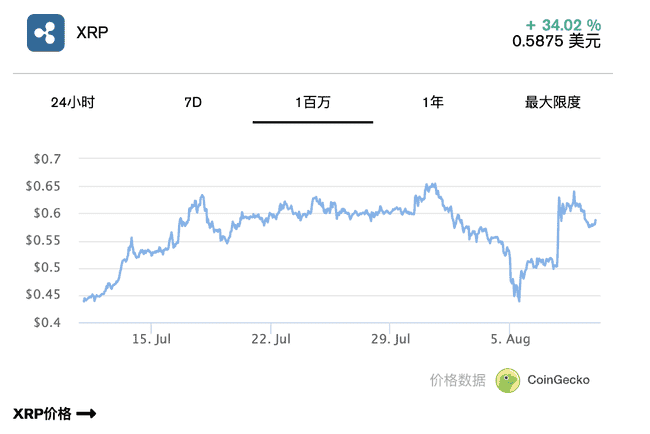
Task: Click the CoinGecko text link
Action: (x=558, y=380)
